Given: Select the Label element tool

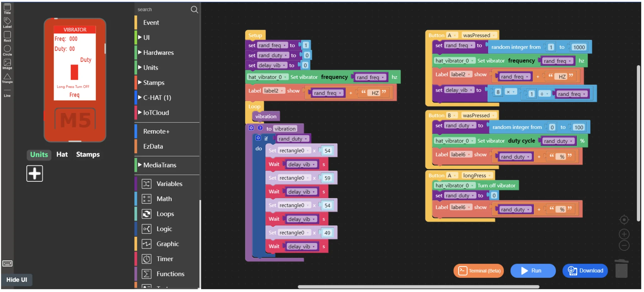Looking at the screenshot, I should tap(7, 22).
